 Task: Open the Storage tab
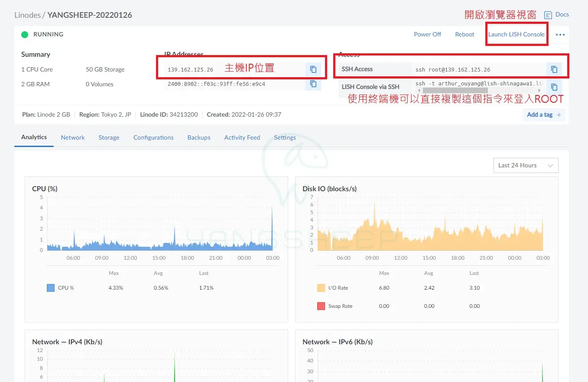[x=109, y=137]
